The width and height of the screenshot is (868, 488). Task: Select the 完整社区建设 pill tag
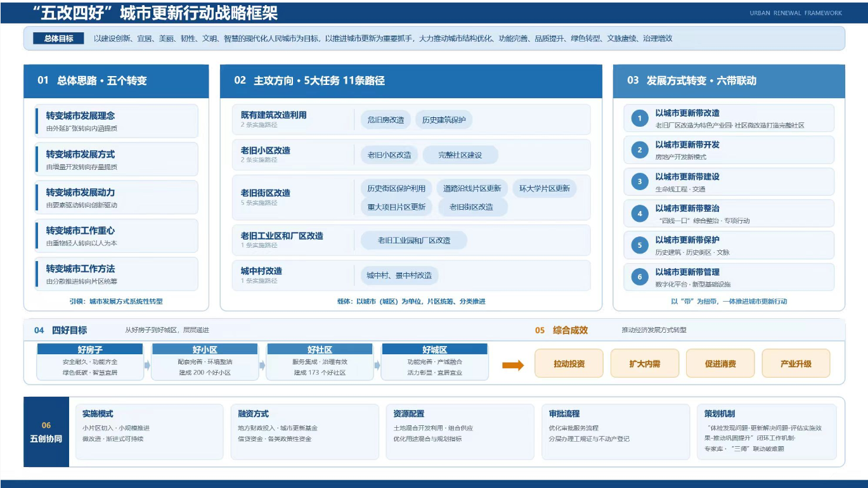[x=460, y=155]
